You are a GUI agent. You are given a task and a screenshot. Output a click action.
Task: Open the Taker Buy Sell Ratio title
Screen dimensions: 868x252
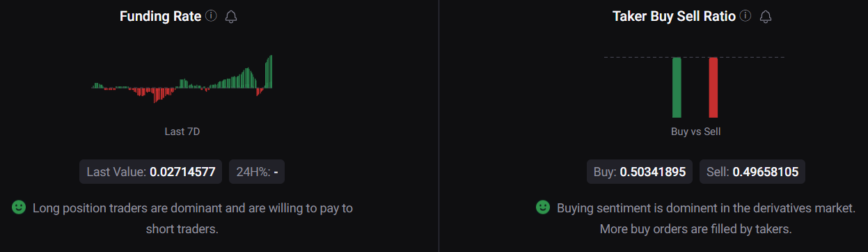[674, 16]
